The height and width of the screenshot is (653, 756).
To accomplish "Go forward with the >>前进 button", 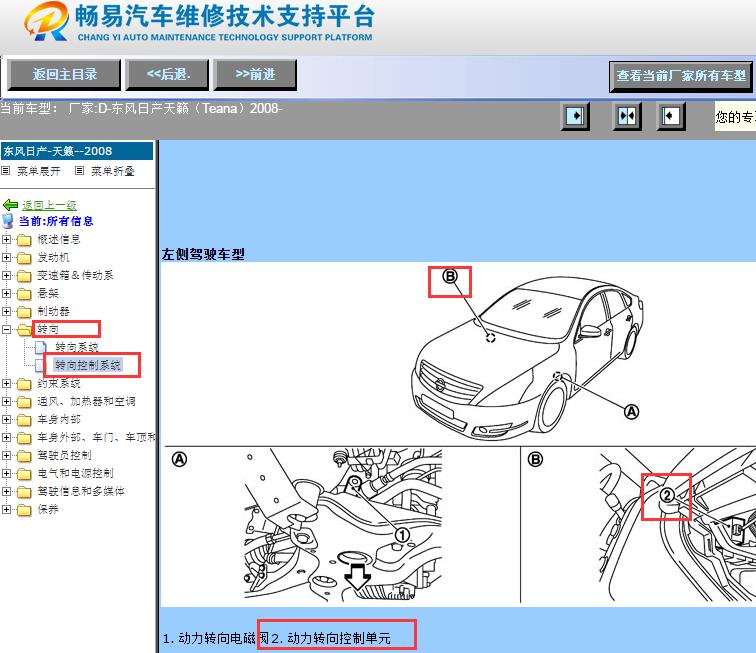I will pos(255,75).
